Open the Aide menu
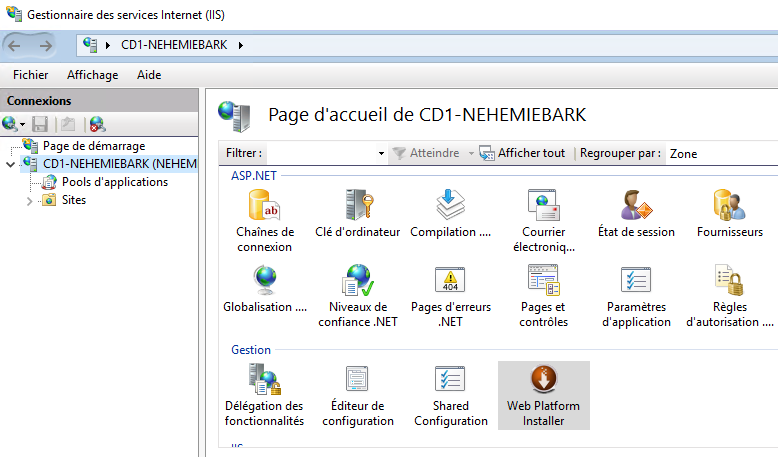This screenshot has height=457, width=778. (149, 75)
